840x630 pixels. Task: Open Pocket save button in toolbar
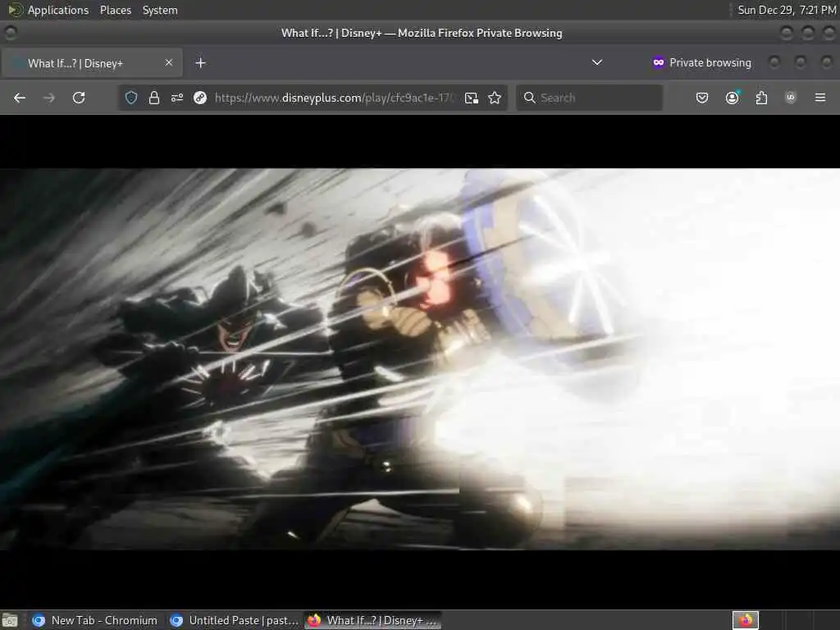click(702, 98)
